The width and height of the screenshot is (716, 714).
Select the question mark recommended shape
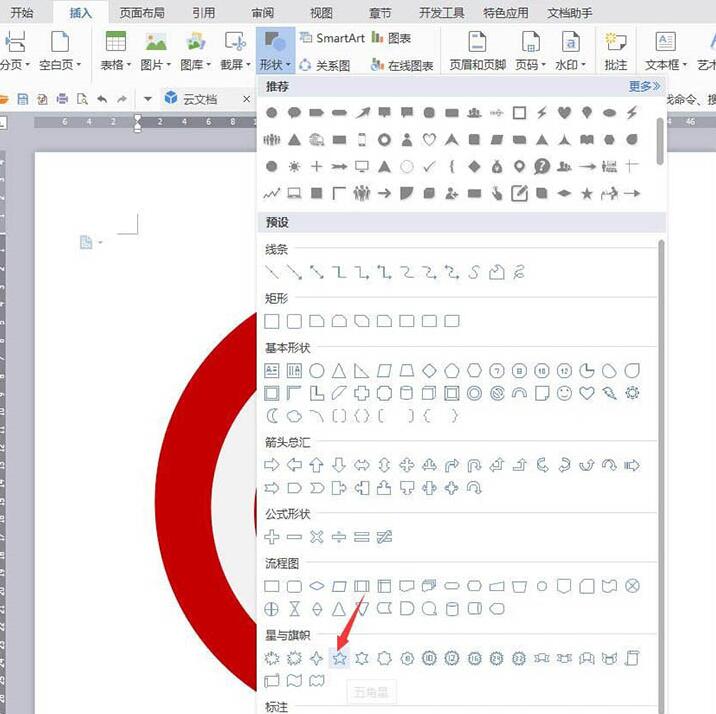[x=542, y=166]
